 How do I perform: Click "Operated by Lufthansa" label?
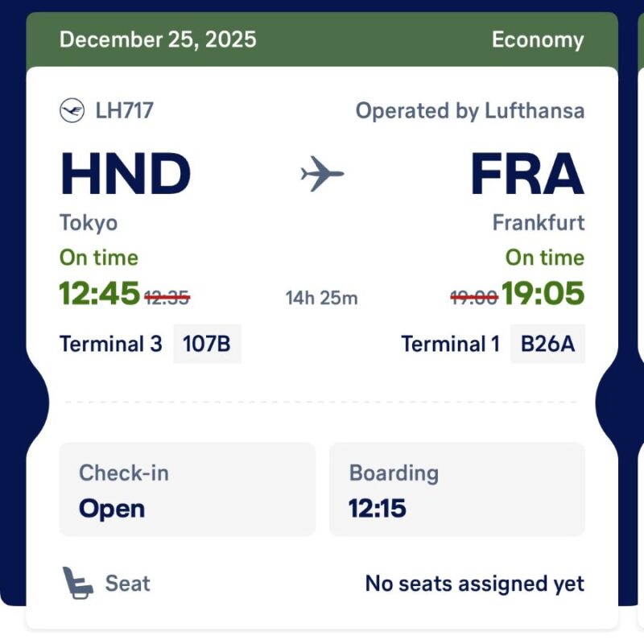click(470, 110)
